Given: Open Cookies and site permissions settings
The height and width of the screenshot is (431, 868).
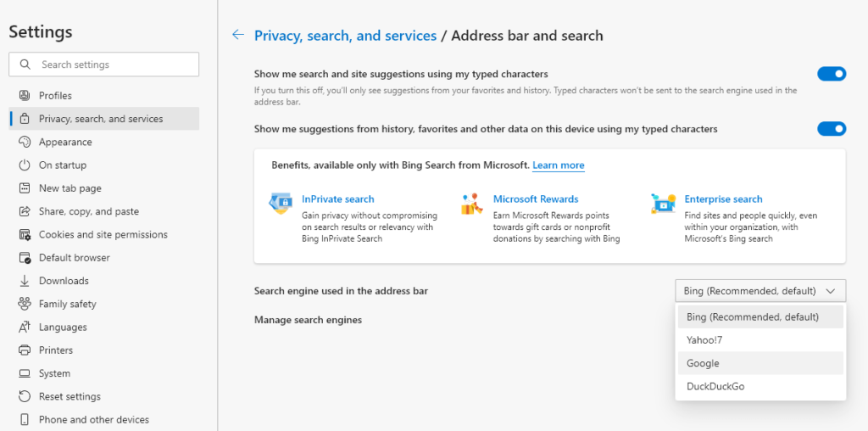Looking at the screenshot, I should click(103, 235).
